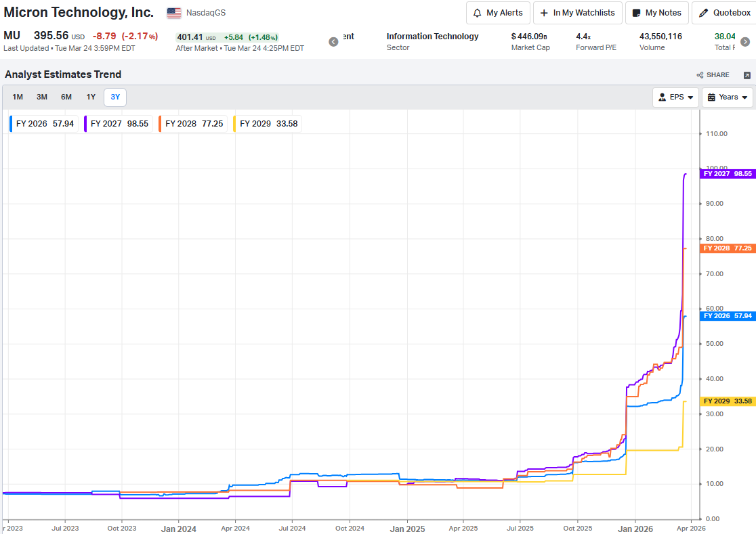Click the Micron Technology, Inc. title
Image resolution: width=756 pixels, height=534 pixels.
tap(79, 12)
